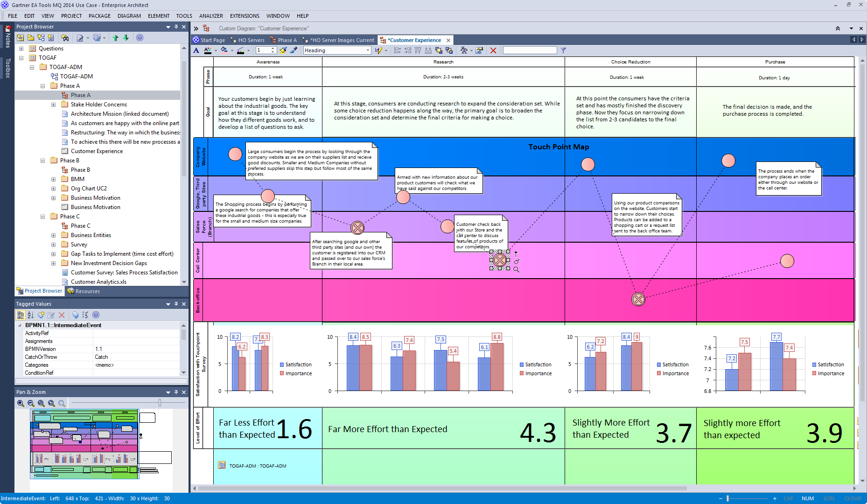
Task: Open the Heading style dropdown
Action: click(x=368, y=50)
